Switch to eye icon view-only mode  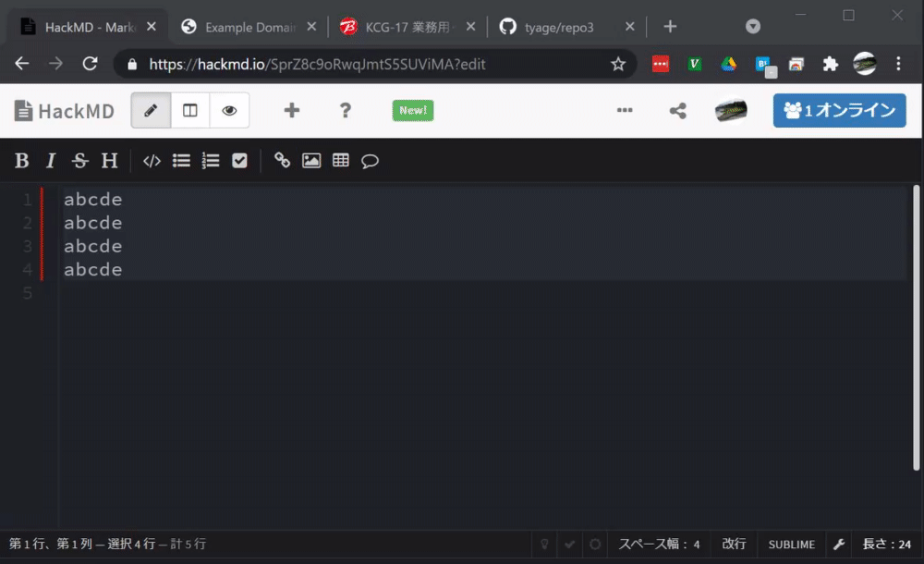229,110
